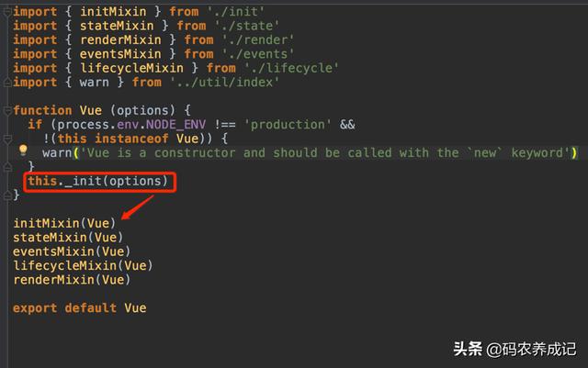Place cursor on export default Vue
The image size is (588, 368).
pos(80,308)
